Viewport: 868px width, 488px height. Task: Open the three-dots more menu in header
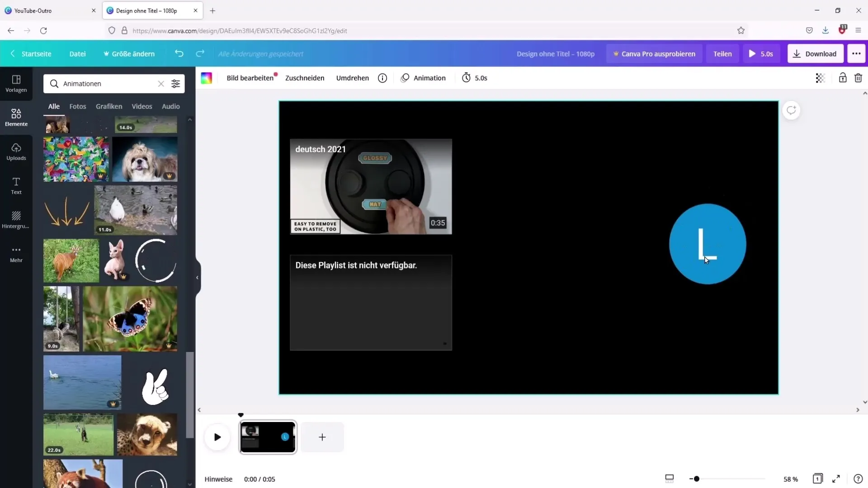[x=856, y=53]
